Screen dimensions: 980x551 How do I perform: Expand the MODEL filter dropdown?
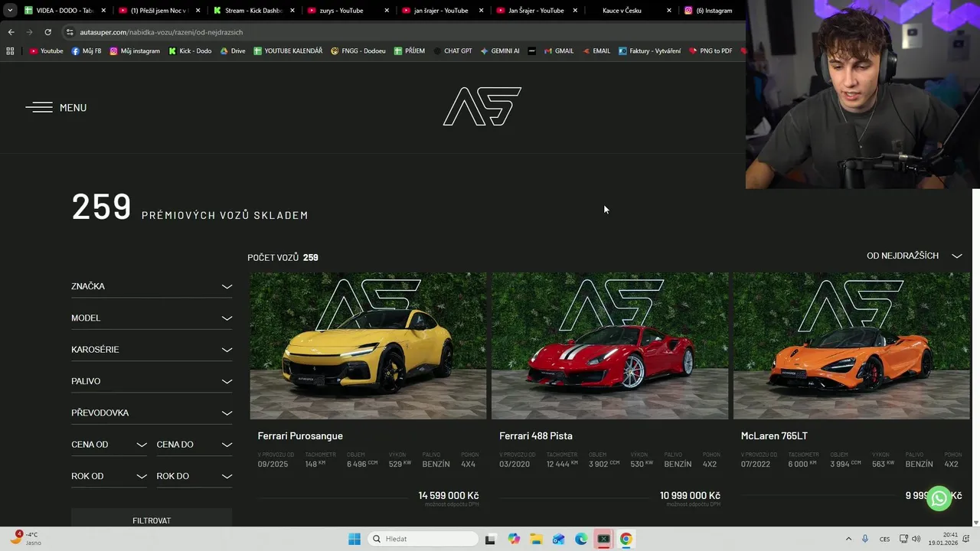[x=152, y=318]
